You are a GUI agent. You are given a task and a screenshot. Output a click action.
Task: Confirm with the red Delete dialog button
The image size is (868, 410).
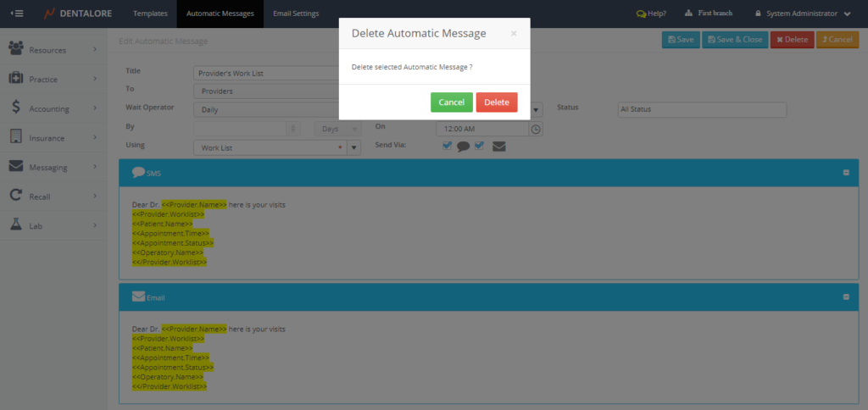pyautogui.click(x=496, y=102)
